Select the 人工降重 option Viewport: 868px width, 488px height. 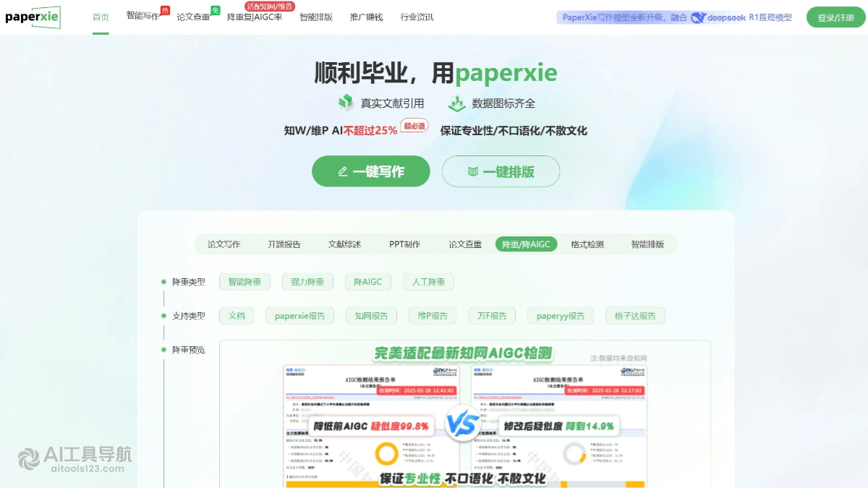tap(428, 282)
